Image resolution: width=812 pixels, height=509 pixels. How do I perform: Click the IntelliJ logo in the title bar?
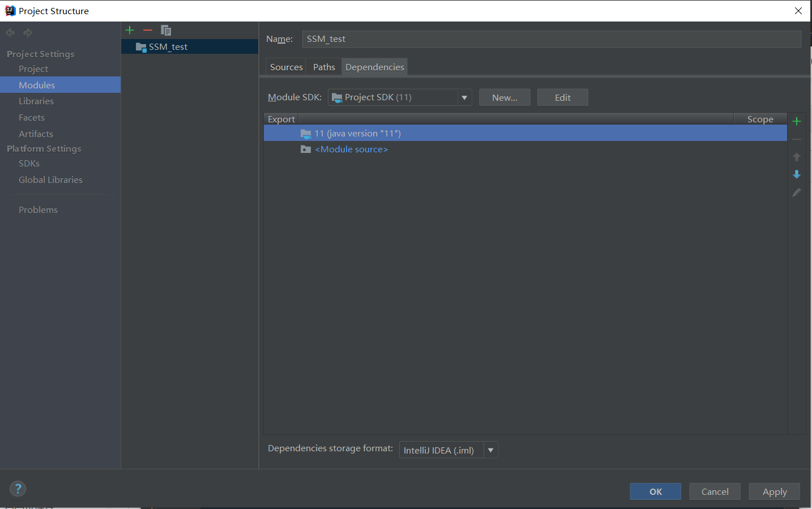pos(10,11)
